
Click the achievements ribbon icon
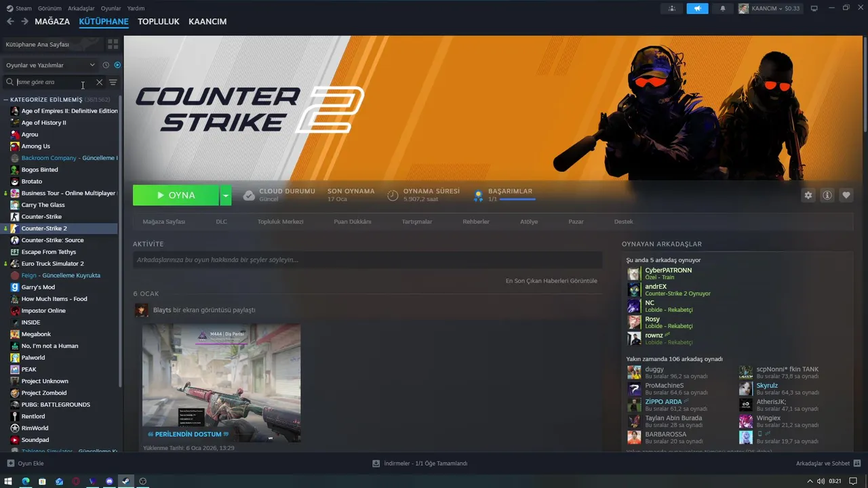[x=478, y=195]
